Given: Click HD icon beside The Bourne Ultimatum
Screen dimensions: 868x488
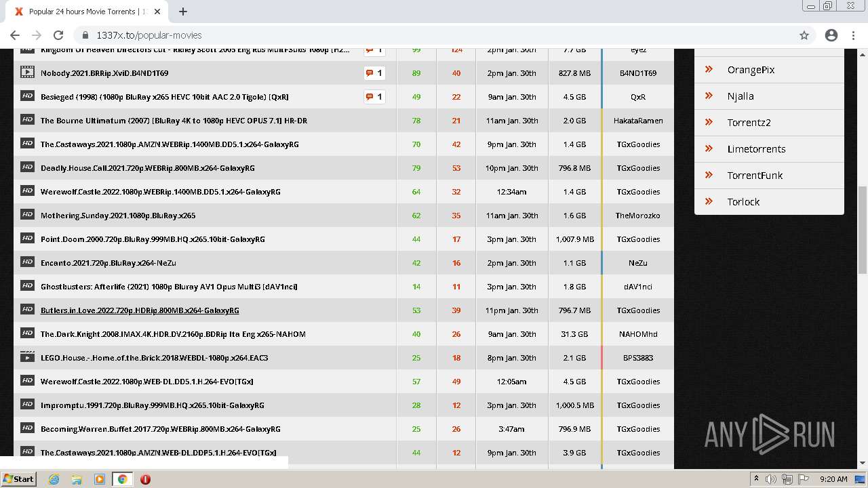Looking at the screenshot, I should tap(27, 120).
